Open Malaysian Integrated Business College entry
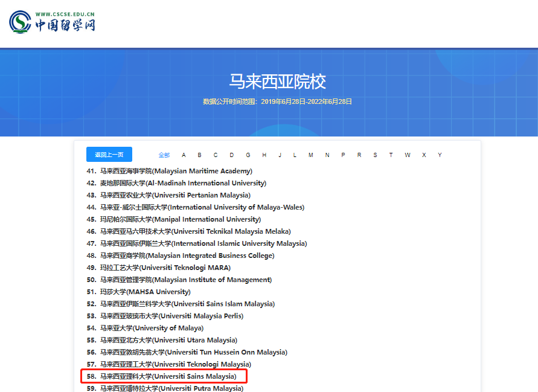This screenshot has height=392, width=538. 181,255
